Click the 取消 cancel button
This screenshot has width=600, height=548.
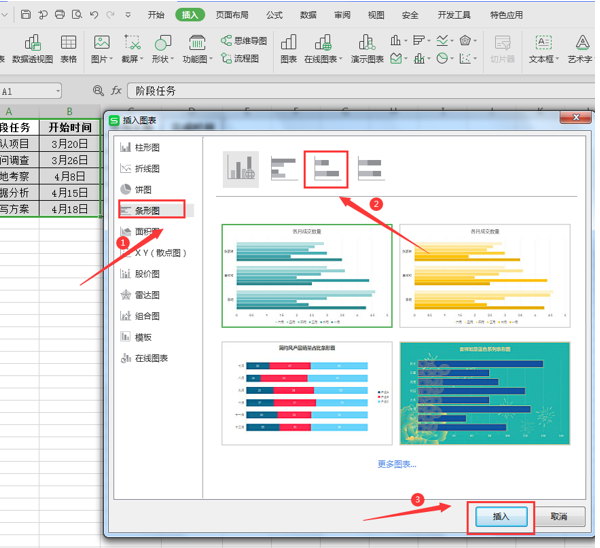pyautogui.click(x=559, y=517)
